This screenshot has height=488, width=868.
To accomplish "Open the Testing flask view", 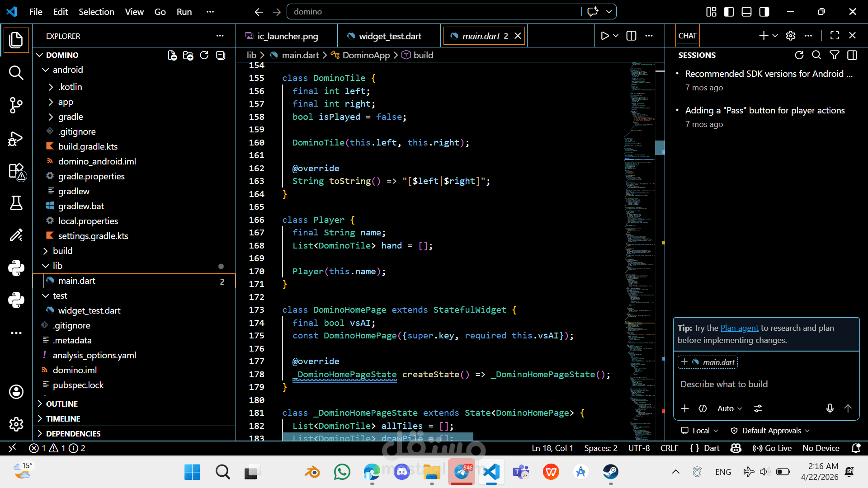I will click(16, 203).
